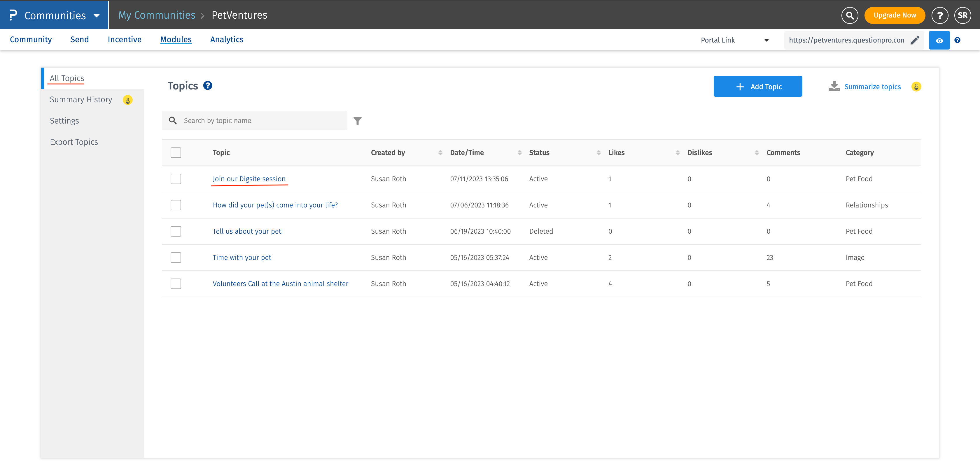Expand the Communities product dropdown
This screenshot has width=980, height=472.
click(x=97, y=15)
